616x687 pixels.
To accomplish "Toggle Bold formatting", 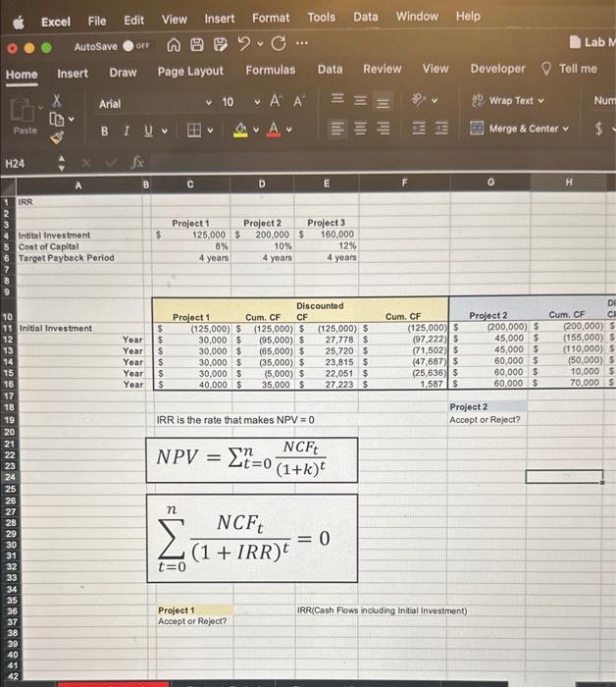I will click(104, 131).
